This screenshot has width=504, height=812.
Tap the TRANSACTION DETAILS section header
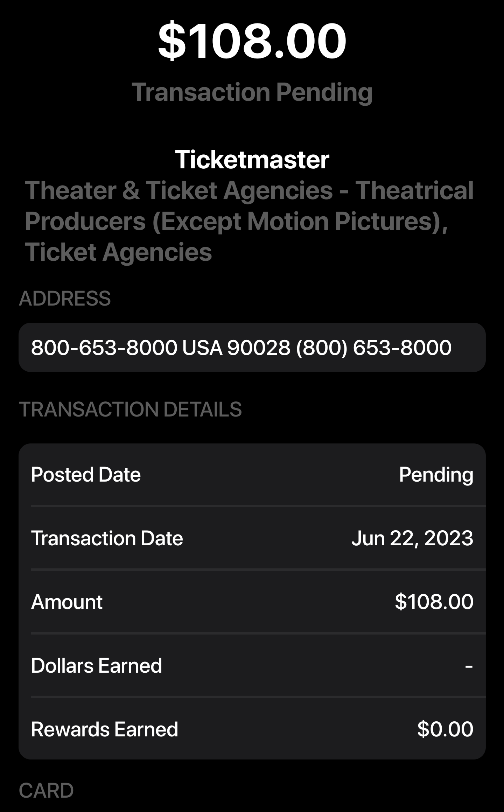pyautogui.click(x=130, y=409)
